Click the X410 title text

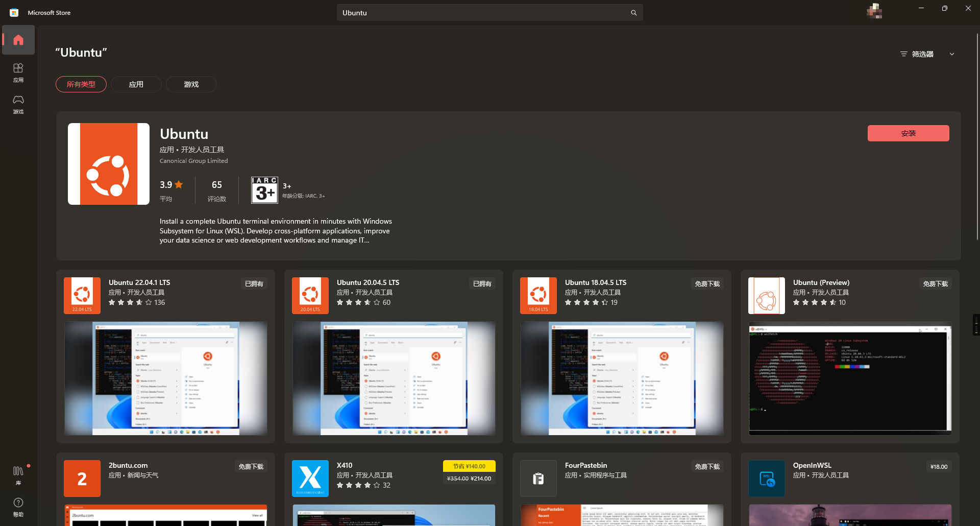coord(345,465)
